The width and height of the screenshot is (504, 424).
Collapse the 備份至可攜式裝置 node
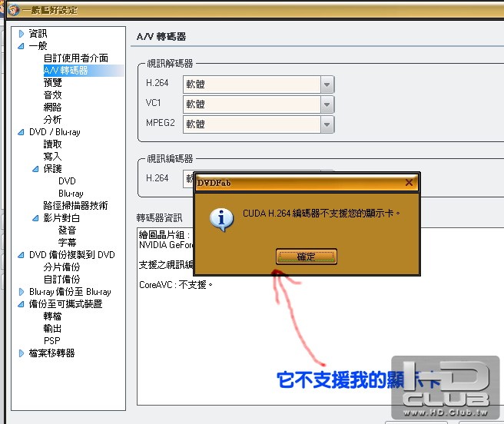pos(21,304)
